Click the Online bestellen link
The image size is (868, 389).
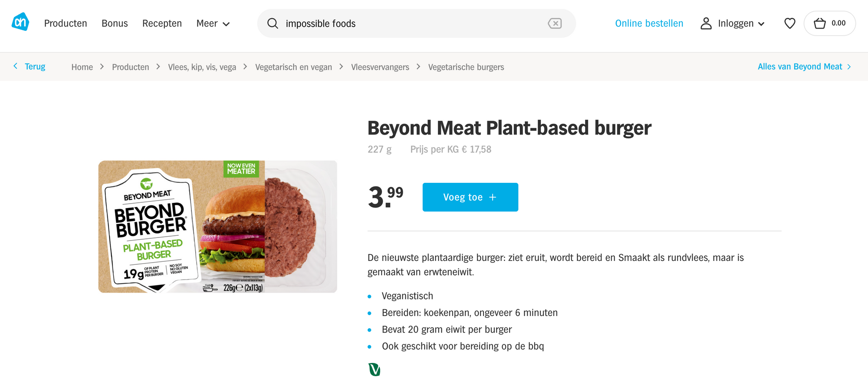[649, 23]
